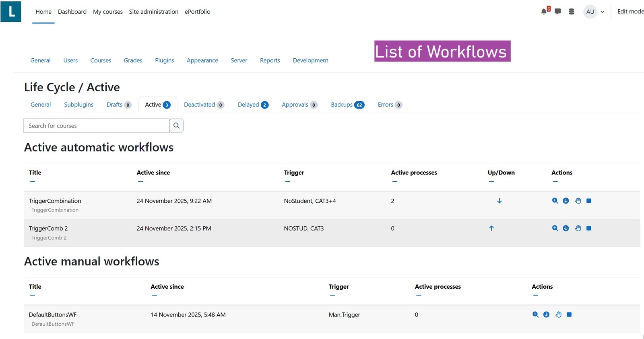The width and height of the screenshot is (644, 339).
Task: Click the magnifier view icon for DefaultButtonsWF
Action: 535,314
